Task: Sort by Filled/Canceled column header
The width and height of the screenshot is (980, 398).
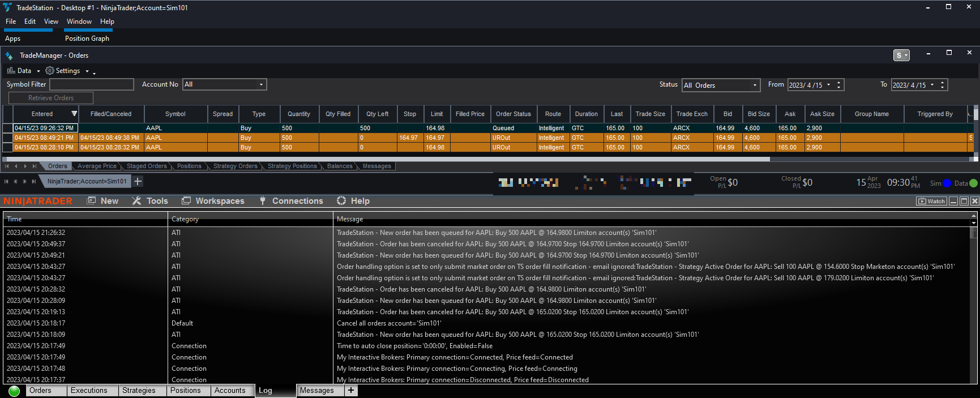Action: click(111, 114)
